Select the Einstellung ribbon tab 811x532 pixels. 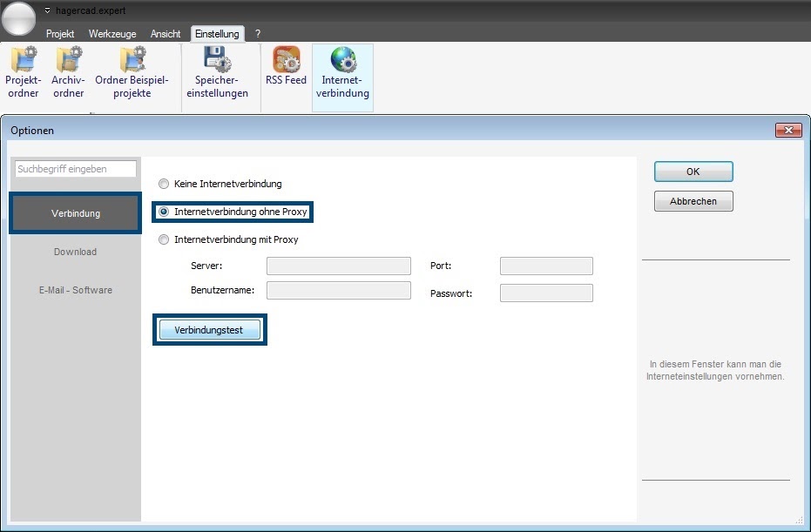coord(217,34)
